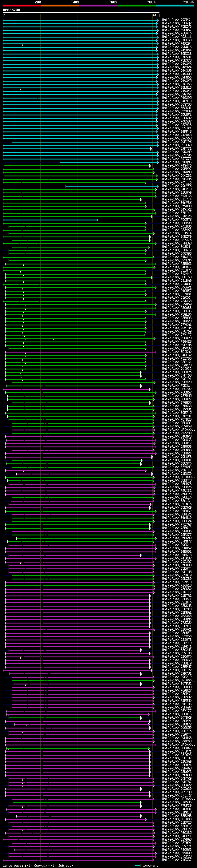Open the UniRef100_B9GN57 hit label

click(177, 30)
